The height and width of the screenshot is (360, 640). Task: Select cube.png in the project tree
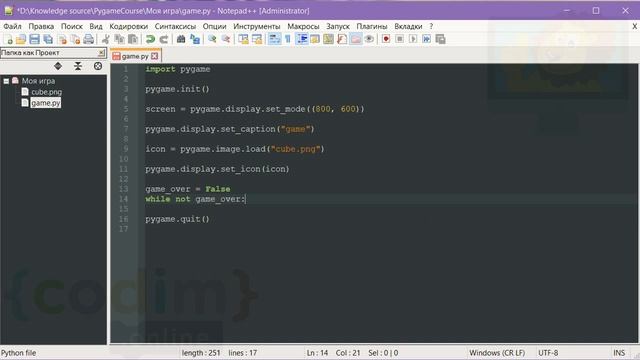click(x=47, y=92)
